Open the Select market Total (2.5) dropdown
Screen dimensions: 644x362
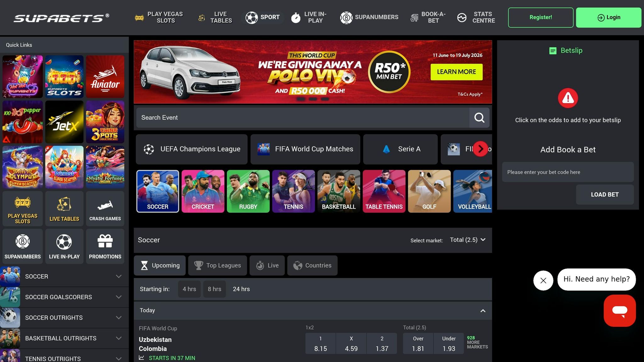coord(468,240)
